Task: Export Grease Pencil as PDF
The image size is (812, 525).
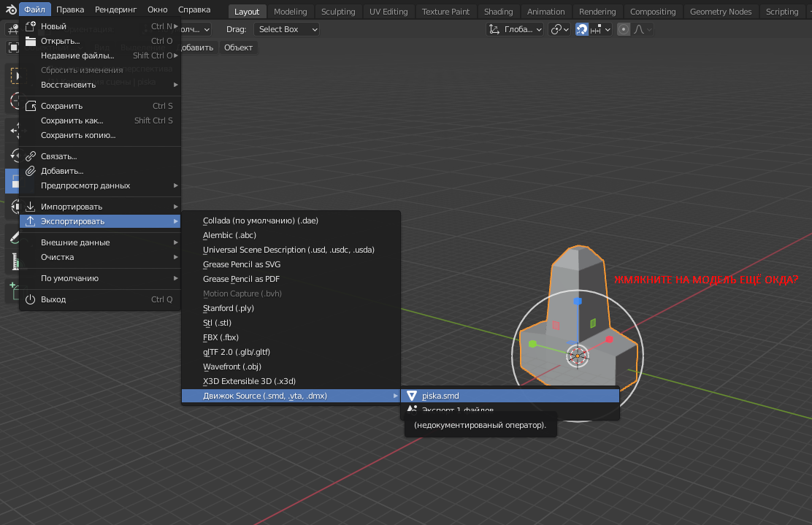Action: click(x=291, y=278)
